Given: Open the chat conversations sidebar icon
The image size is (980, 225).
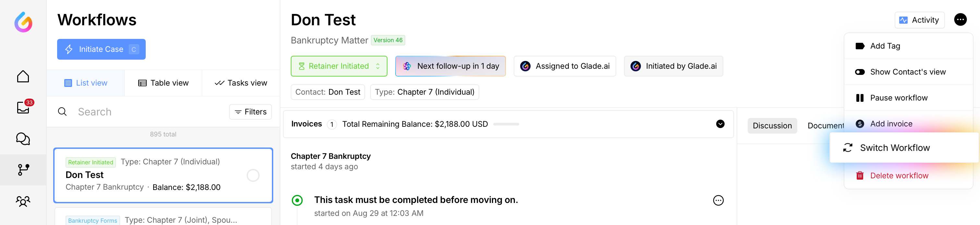Looking at the screenshot, I should 23,139.
